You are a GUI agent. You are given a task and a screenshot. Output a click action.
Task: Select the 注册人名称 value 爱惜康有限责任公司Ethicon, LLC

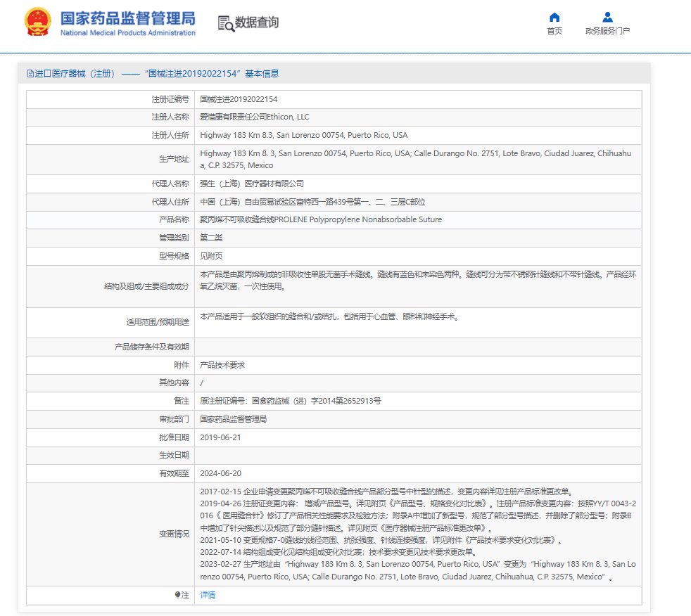click(255, 117)
